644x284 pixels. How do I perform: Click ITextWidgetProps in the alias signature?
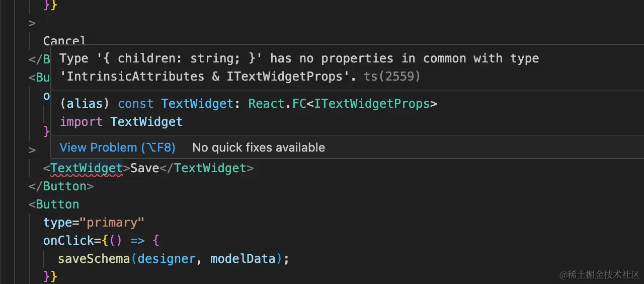coord(373,104)
